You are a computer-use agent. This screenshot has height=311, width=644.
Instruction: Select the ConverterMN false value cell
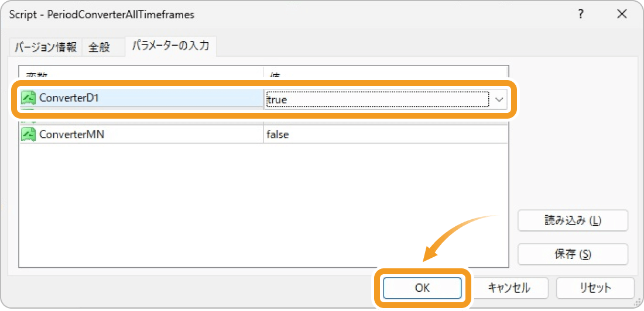(x=385, y=134)
